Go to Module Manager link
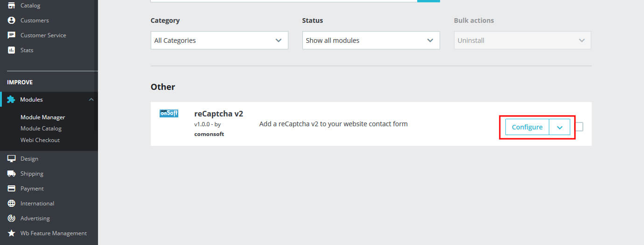644x245 pixels. tap(43, 117)
